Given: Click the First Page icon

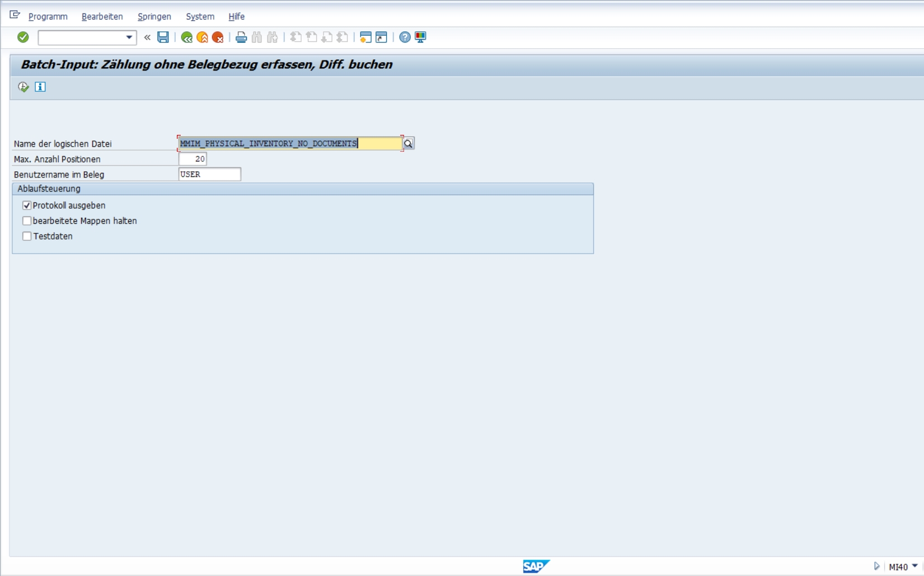Looking at the screenshot, I should (296, 38).
